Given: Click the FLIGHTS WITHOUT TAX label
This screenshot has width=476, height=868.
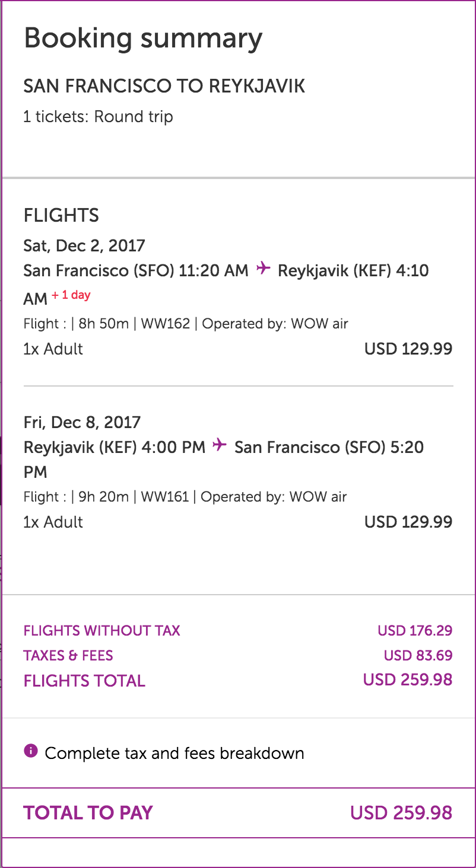Looking at the screenshot, I should pyautogui.click(x=101, y=630).
